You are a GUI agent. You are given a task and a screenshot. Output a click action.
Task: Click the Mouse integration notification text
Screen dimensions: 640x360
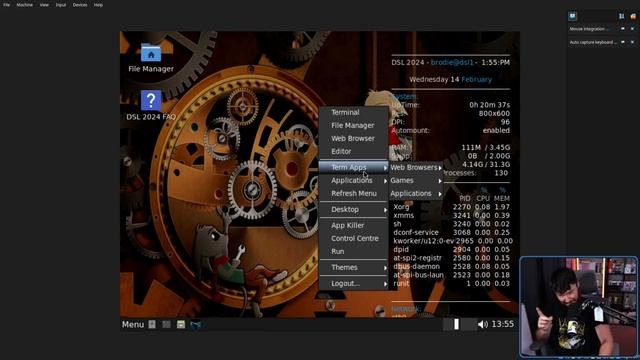(589, 29)
